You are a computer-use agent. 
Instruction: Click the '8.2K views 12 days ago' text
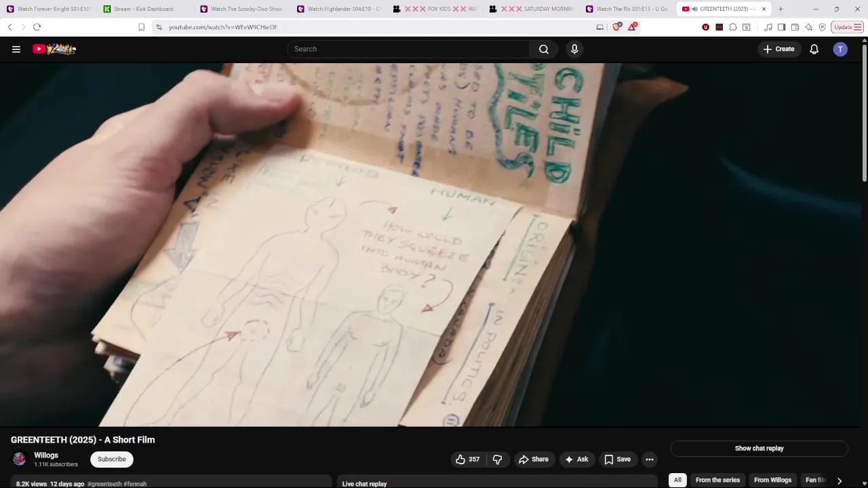coord(50,484)
